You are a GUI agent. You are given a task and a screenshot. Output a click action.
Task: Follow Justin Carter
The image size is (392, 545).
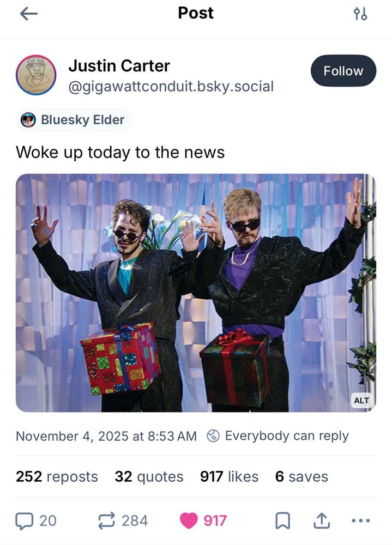click(x=343, y=71)
